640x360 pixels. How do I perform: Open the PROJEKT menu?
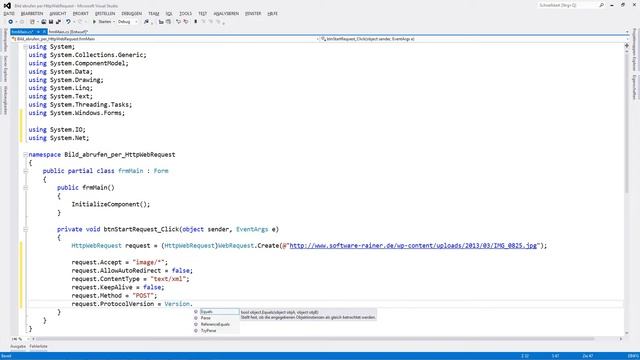(81, 13)
